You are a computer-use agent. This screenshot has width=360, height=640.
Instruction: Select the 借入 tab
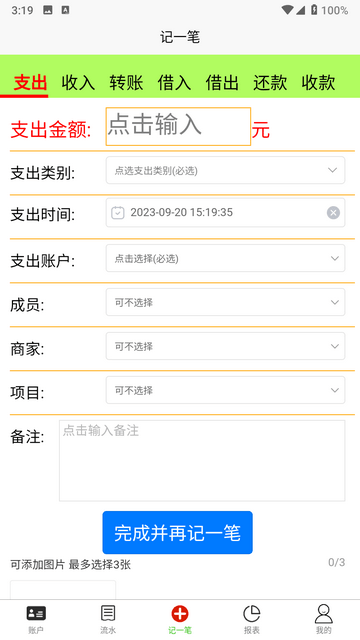coord(174,82)
